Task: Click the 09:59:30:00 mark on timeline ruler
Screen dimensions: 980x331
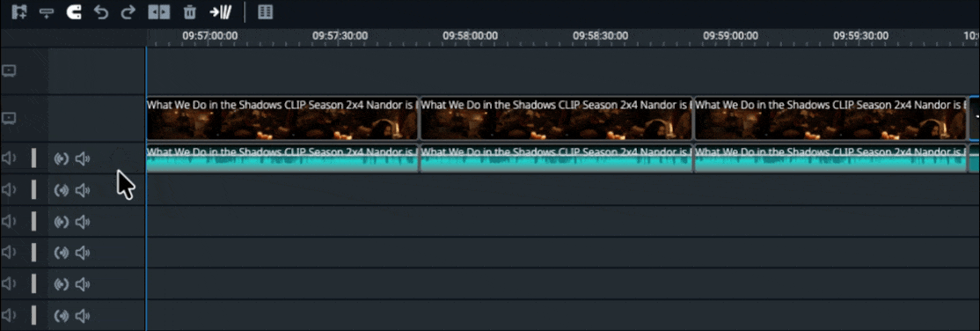Action: pos(860,36)
